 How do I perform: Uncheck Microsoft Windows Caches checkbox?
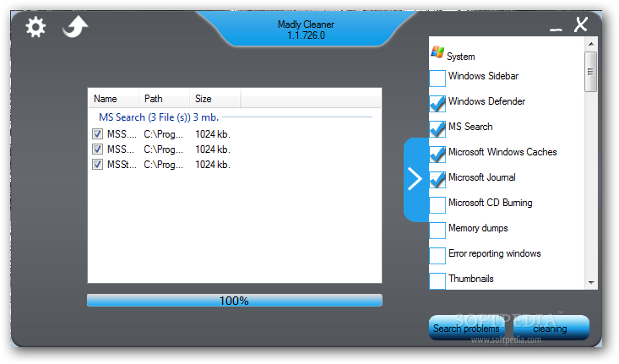tap(437, 154)
